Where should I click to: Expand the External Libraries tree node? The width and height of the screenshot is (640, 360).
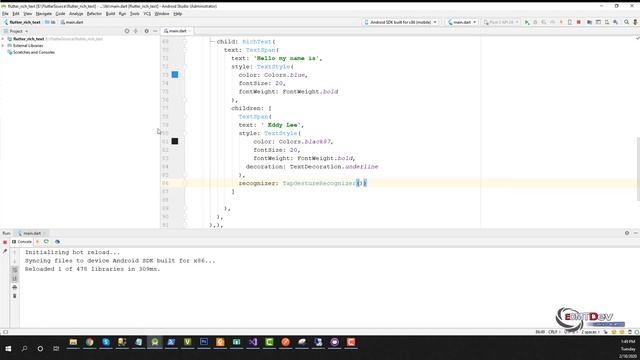pyautogui.click(x=3, y=46)
